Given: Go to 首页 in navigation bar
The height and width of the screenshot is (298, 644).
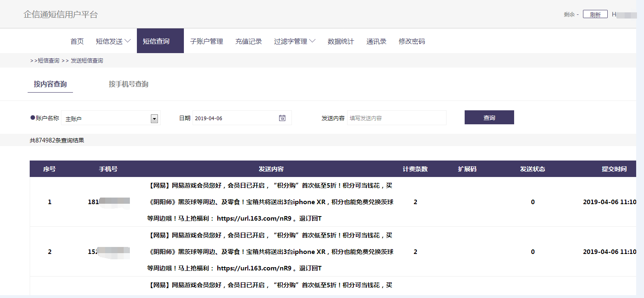Looking at the screenshot, I should pos(77,41).
